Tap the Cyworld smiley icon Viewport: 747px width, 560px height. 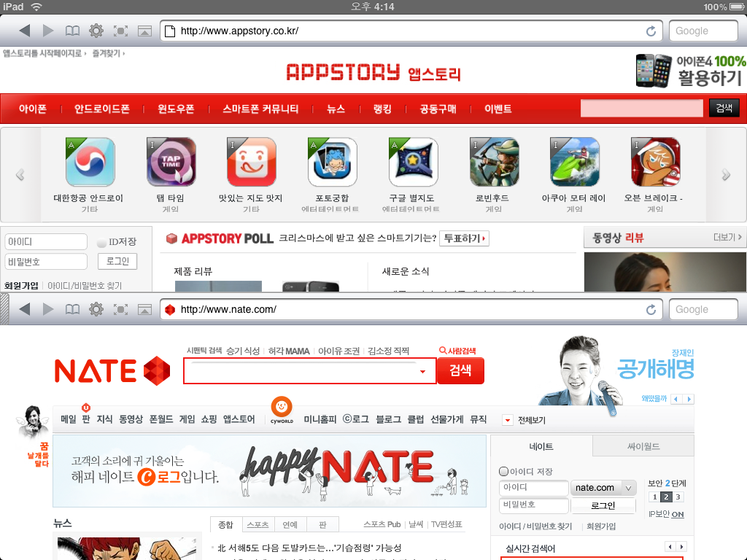282,407
